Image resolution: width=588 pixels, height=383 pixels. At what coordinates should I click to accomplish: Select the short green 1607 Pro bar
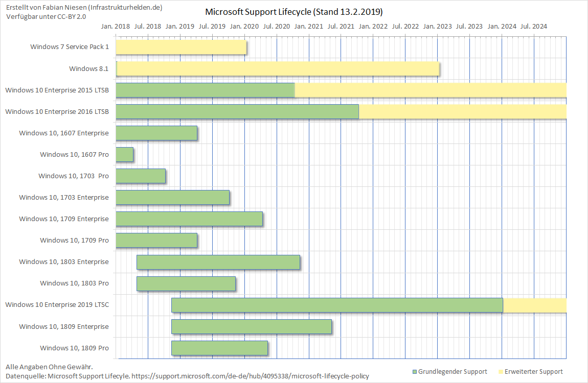pyautogui.click(x=124, y=155)
